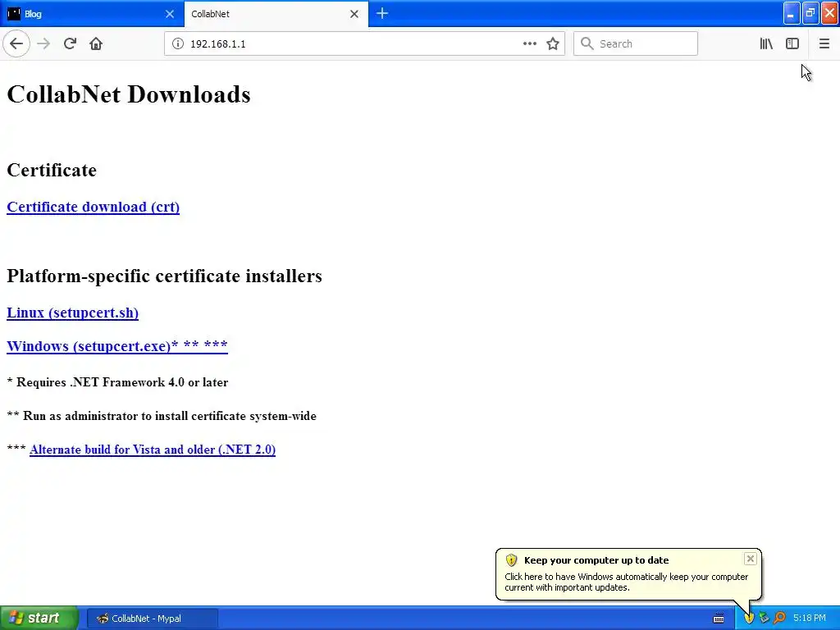Screen dimensions: 840x630
Task: Close the CollabNet tab
Action: (x=354, y=14)
